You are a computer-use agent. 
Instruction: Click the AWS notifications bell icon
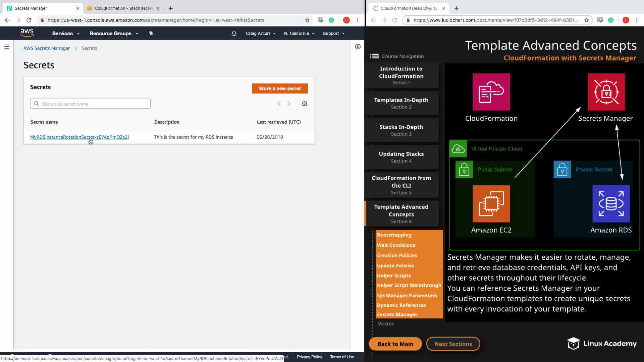[x=234, y=34]
